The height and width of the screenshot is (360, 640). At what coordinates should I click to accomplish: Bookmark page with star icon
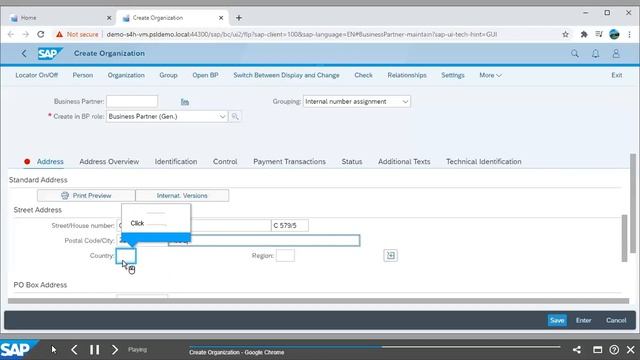(565, 34)
